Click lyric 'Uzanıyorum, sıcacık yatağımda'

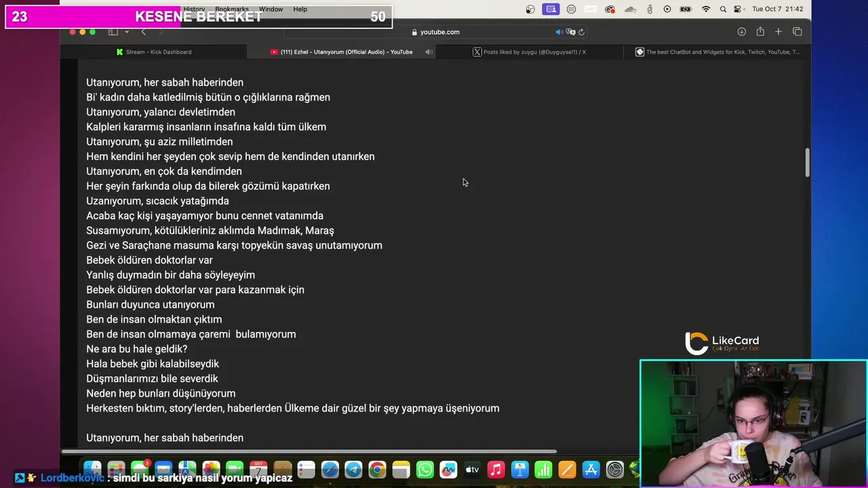click(157, 201)
